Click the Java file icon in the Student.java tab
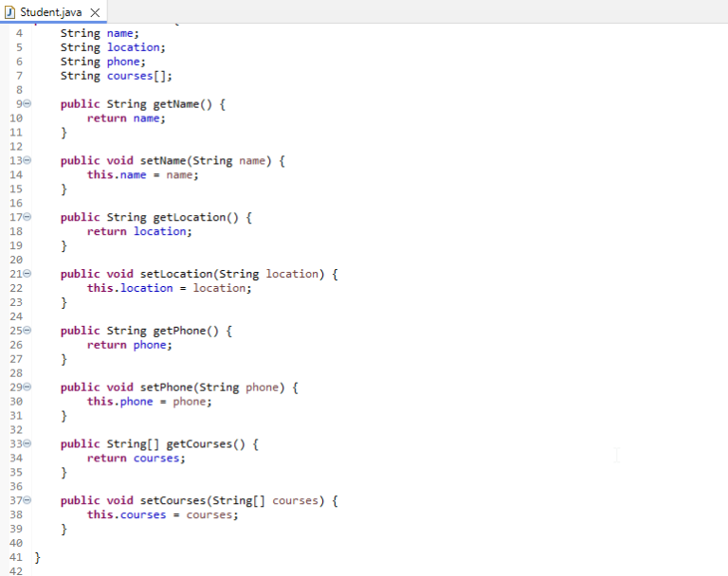 click(x=9, y=12)
